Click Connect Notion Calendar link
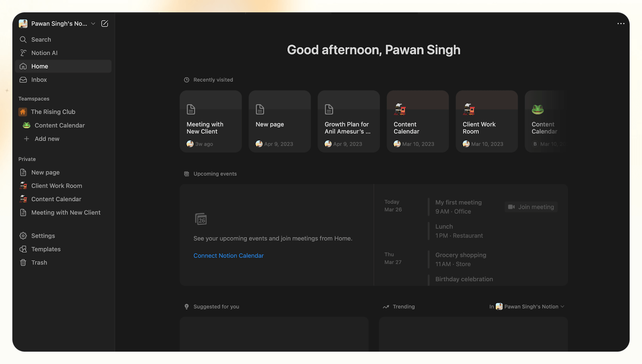This screenshot has width=642, height=364. click(x=228, y=256)
